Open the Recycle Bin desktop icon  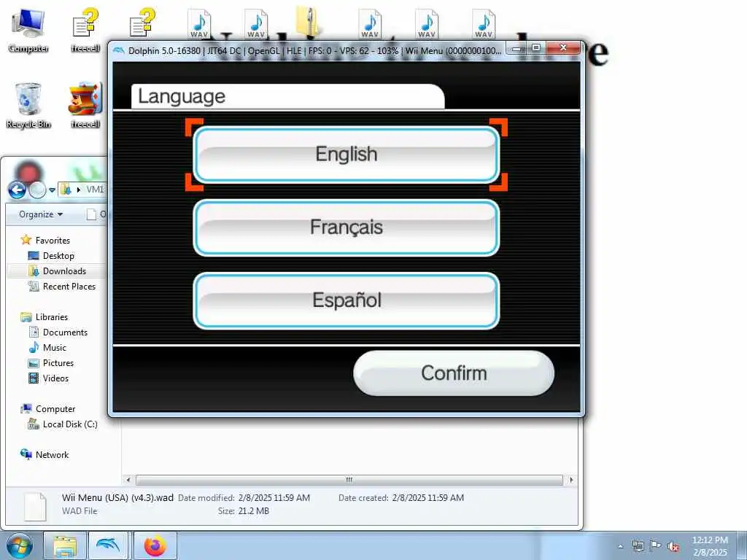(x=28, y=106)
